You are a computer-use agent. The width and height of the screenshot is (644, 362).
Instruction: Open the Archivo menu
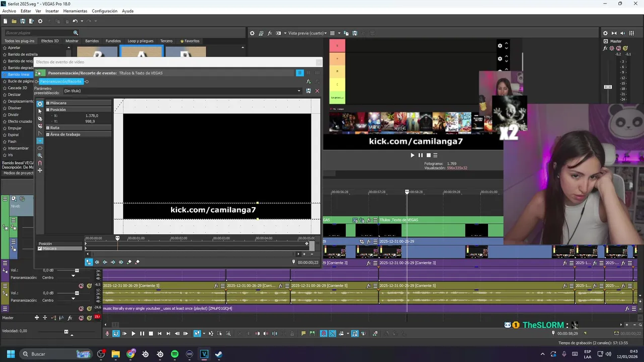point(9,11)
